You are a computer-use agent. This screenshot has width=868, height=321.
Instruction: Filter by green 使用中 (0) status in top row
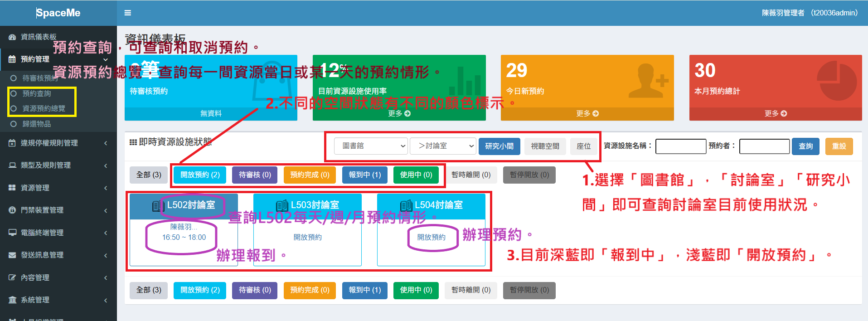click(416, 175)
